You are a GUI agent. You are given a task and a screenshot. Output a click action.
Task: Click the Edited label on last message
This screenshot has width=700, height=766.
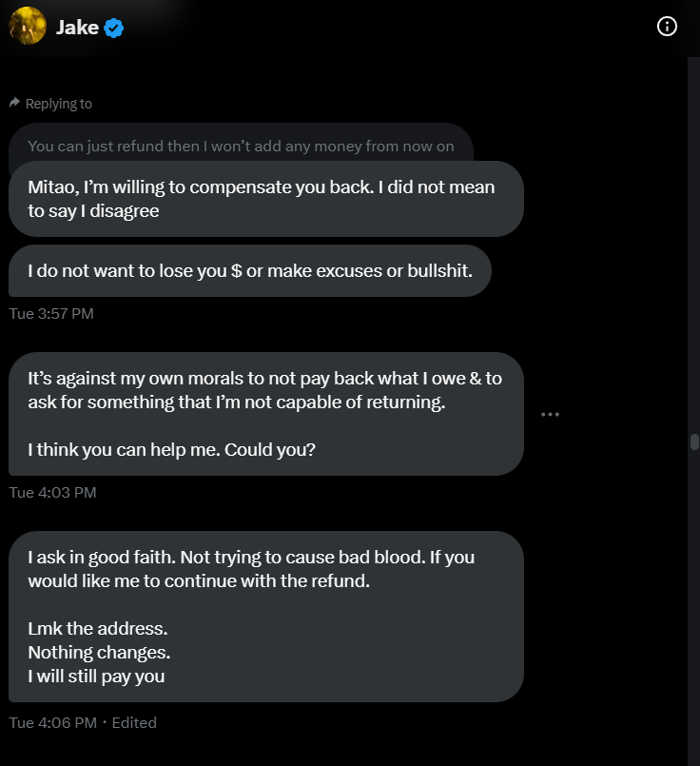(134, 722)
